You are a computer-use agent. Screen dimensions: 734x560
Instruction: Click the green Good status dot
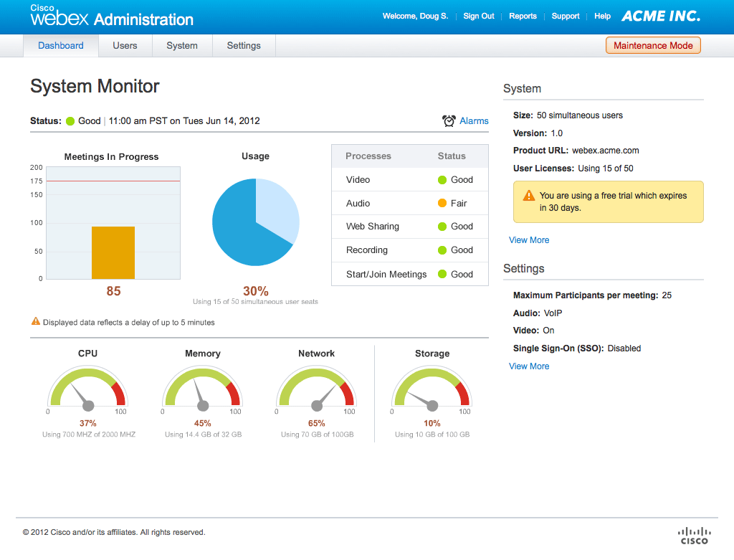pyautogui.click(x=70, y=121)
